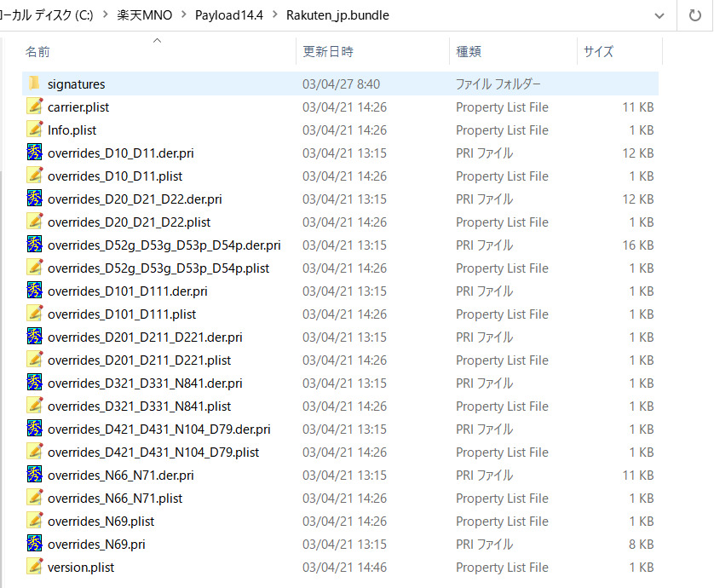Click overrides_N66_N71.der.pri file icon
The image size is (714, 588).
pyautogui.click(x=34, y=475)
